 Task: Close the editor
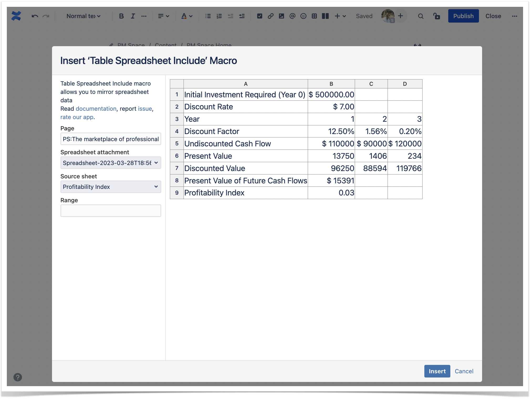[493, 16]
